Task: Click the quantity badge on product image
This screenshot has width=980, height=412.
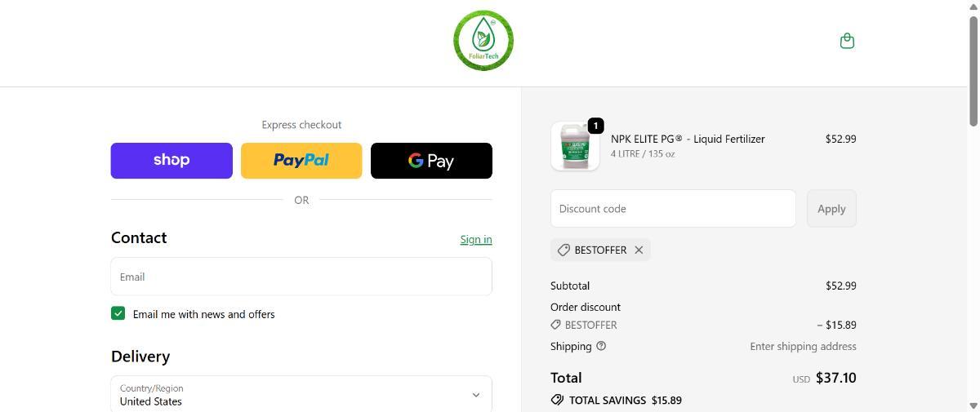Action: pyautogui.click(x=595, y=126)
